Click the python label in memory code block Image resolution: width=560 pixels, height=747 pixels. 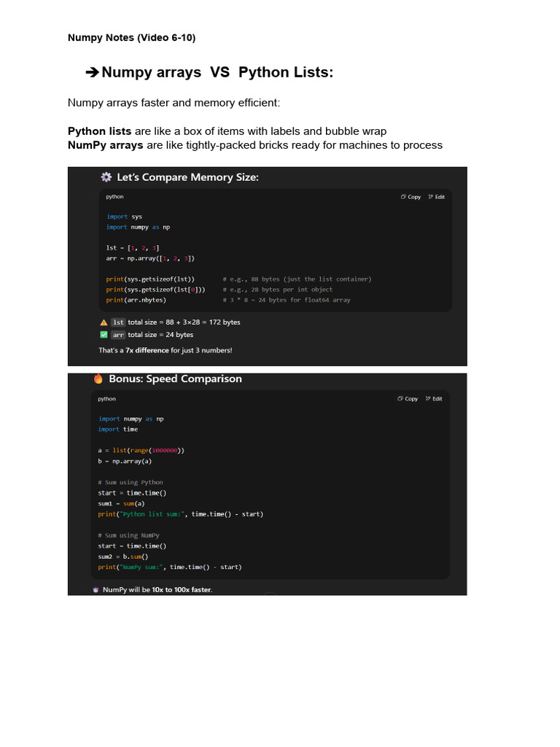(114, 197)
